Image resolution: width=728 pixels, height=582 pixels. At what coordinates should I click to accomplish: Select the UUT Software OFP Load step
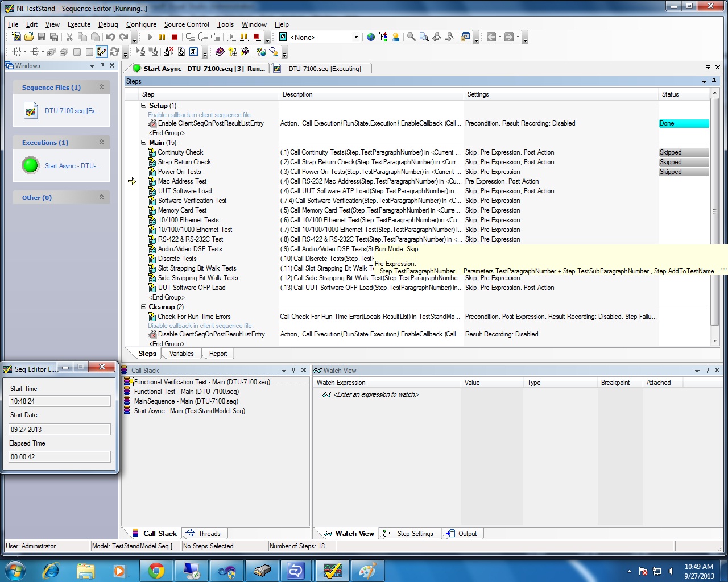tap(191, 288)
